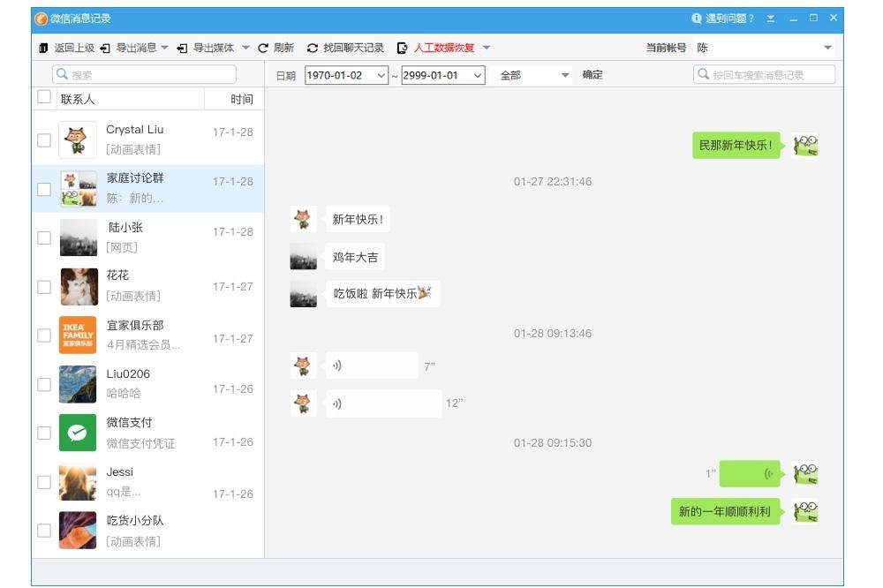Viewport: 883px width, 588px height.
Task: Click the 导出消息 export icon
Action: coord(105,49)
